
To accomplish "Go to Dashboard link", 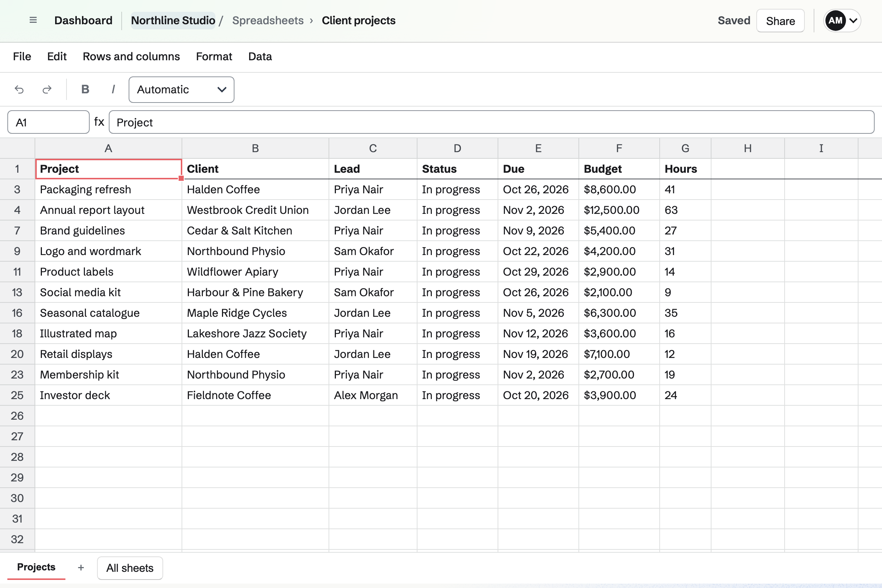I will tap(83, 20).
